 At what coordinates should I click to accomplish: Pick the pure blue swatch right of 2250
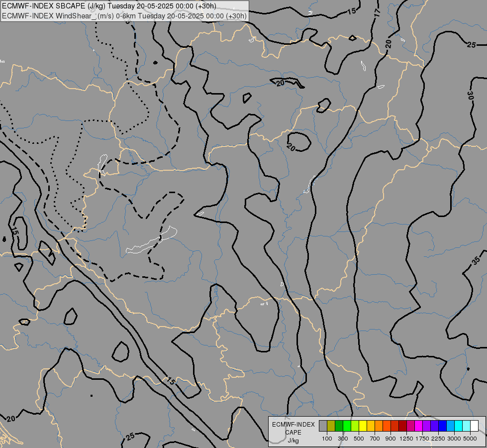click(443, 426)
